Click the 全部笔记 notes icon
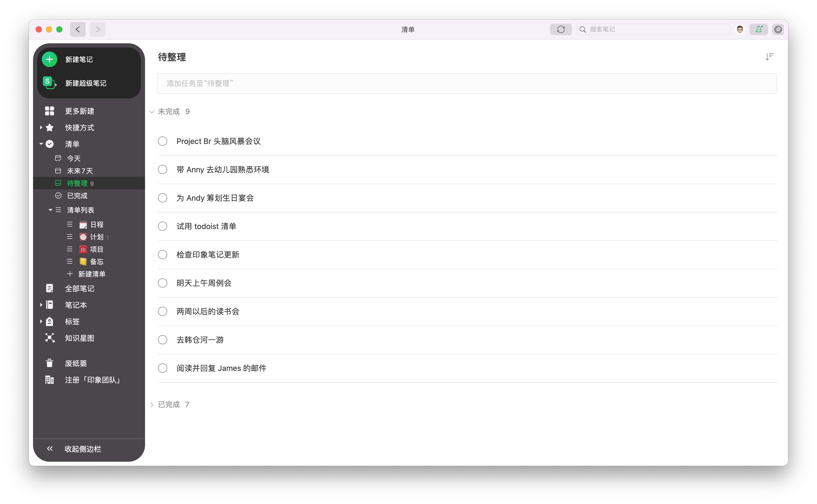Screen dimensions: 817x504 point(49,288)
